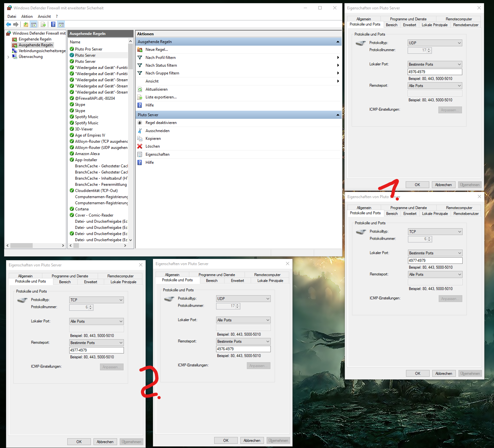Click the forward arrow toolbar icon

coord(16,24)
